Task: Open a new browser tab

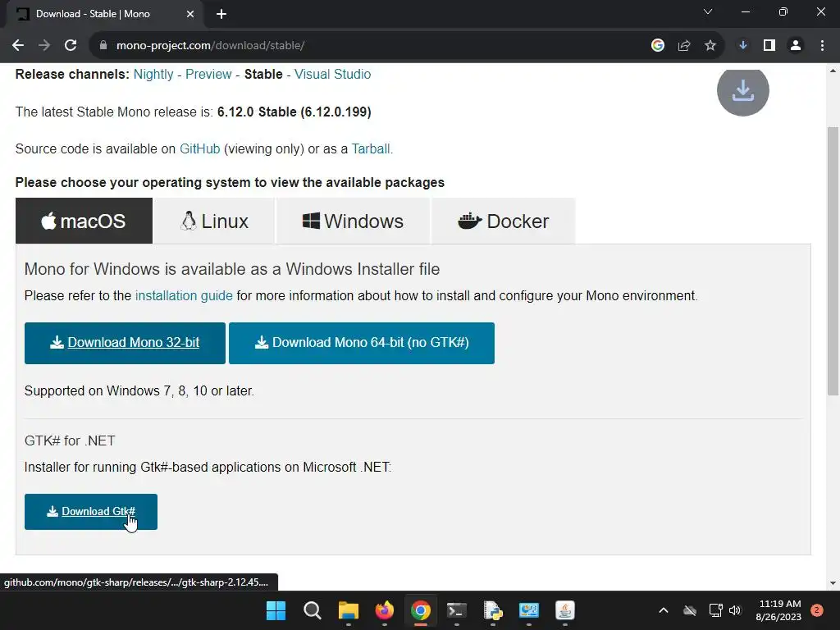Action: click(221, 14)
